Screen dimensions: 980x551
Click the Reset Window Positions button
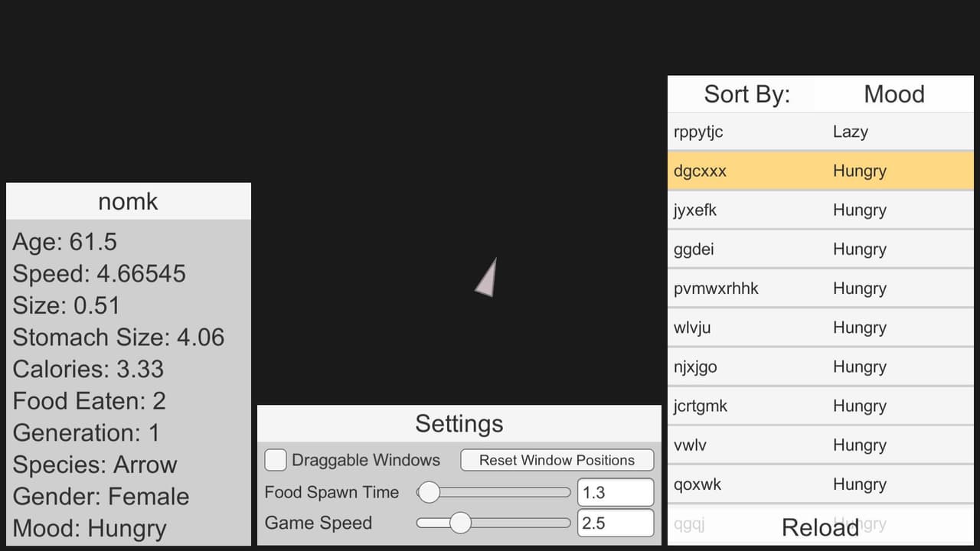click(x=557, y=460)
